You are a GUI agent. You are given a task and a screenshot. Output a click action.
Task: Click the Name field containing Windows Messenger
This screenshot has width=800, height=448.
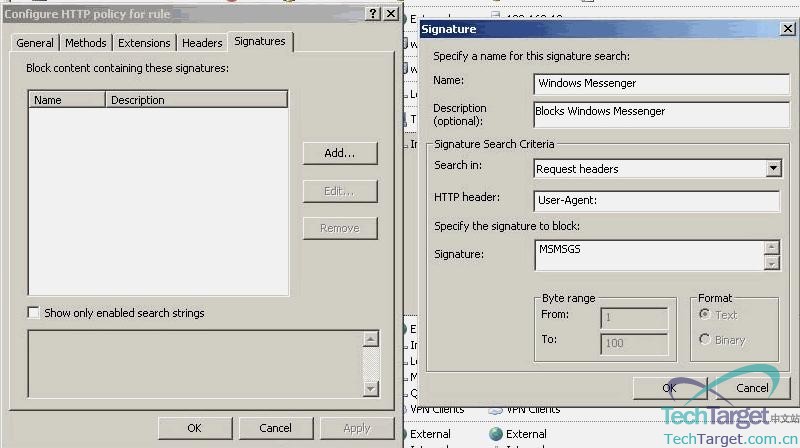coord(656,84)
